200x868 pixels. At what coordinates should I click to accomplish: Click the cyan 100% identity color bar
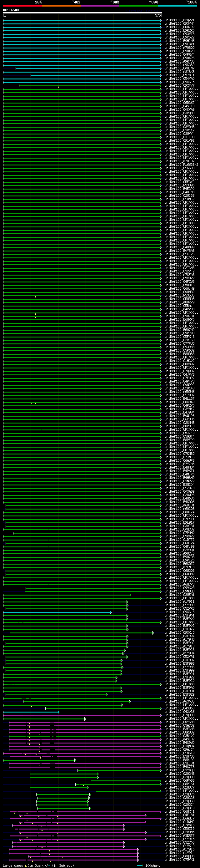click(177, 5)
